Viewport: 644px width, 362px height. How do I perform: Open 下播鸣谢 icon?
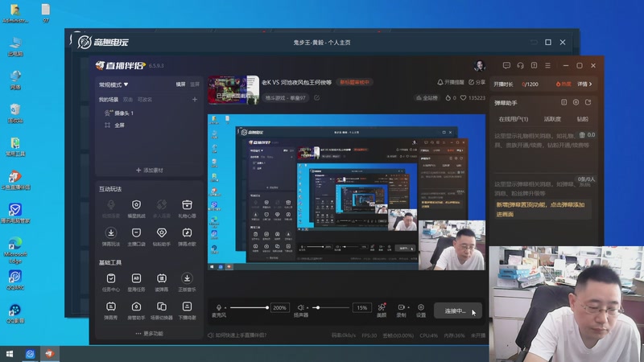187,306
